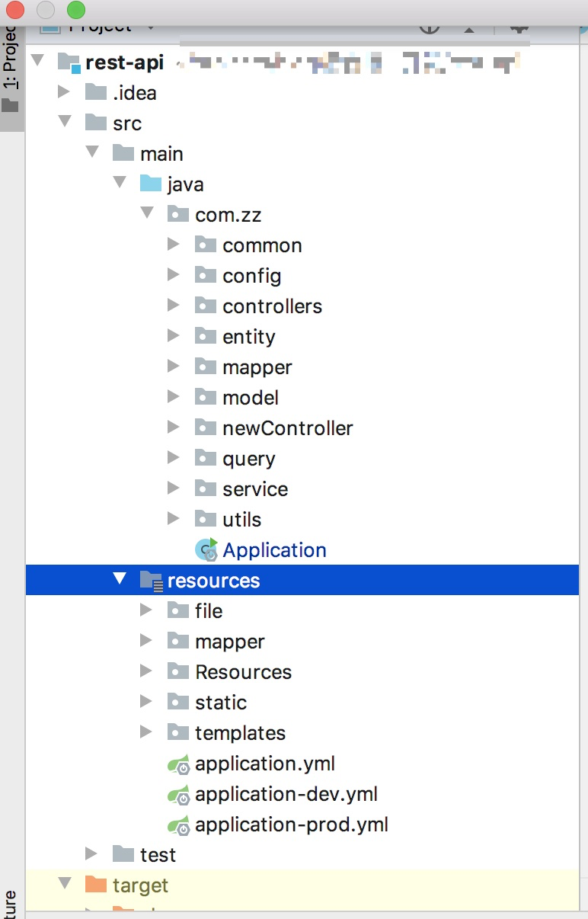Select the newController package
The width and height of the screenshot is (588, 919).
tap(287, 428)
